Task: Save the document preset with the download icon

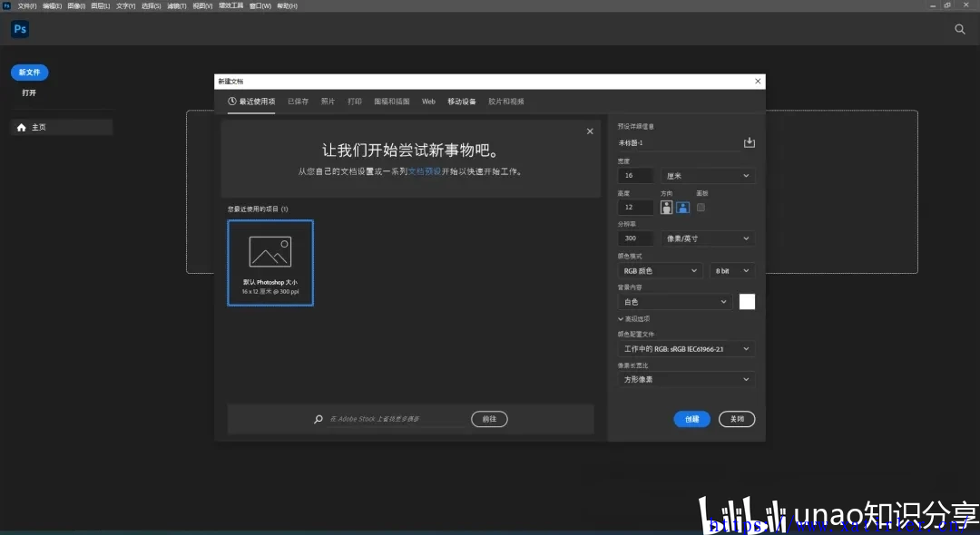Action: [749, 142]
